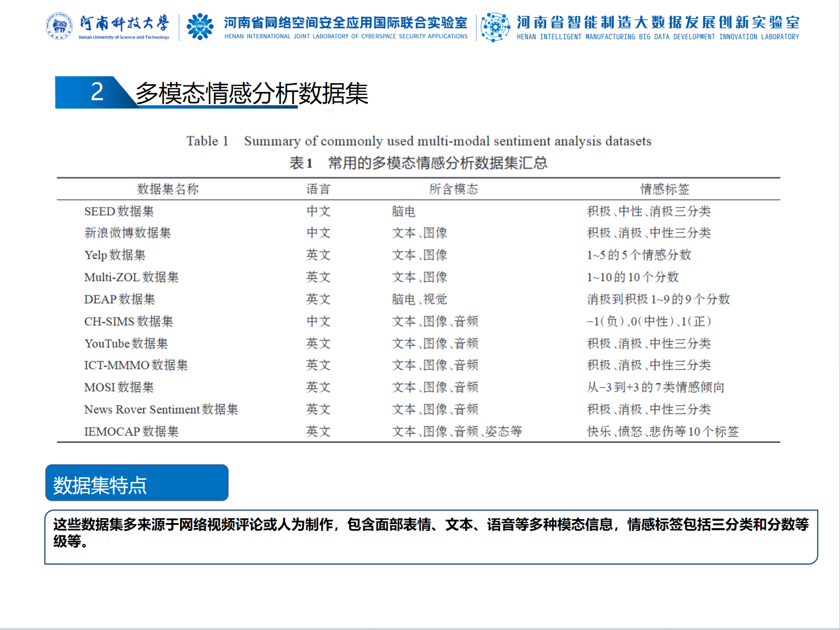Select the YouTube 数据集 row name

[x=126, y=344]
